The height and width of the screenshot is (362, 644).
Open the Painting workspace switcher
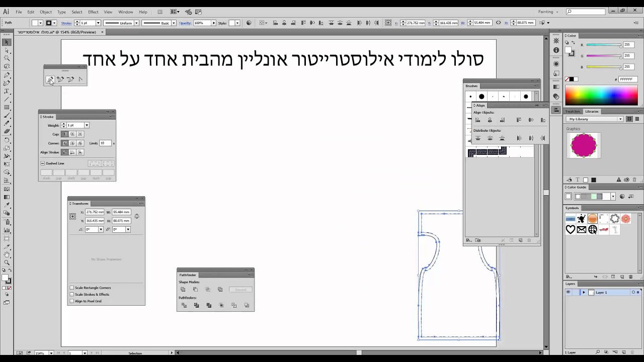(549, 12)
